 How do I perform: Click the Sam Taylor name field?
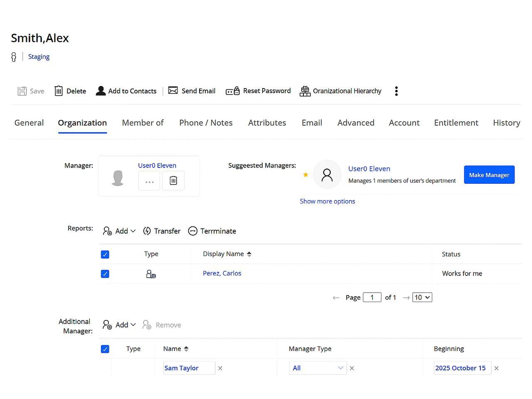click(190, 368)
